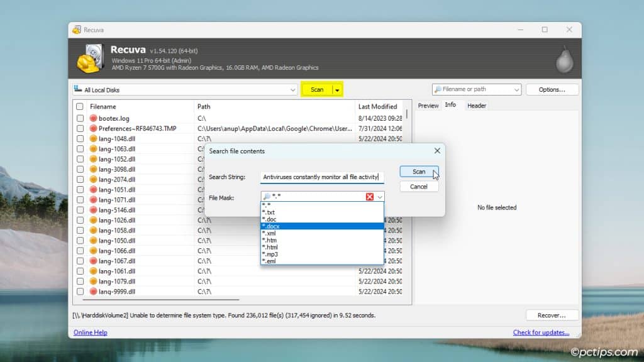Click the status dot beside lang-1066.dll
644x362 pixels.
[x=93, y=251]
